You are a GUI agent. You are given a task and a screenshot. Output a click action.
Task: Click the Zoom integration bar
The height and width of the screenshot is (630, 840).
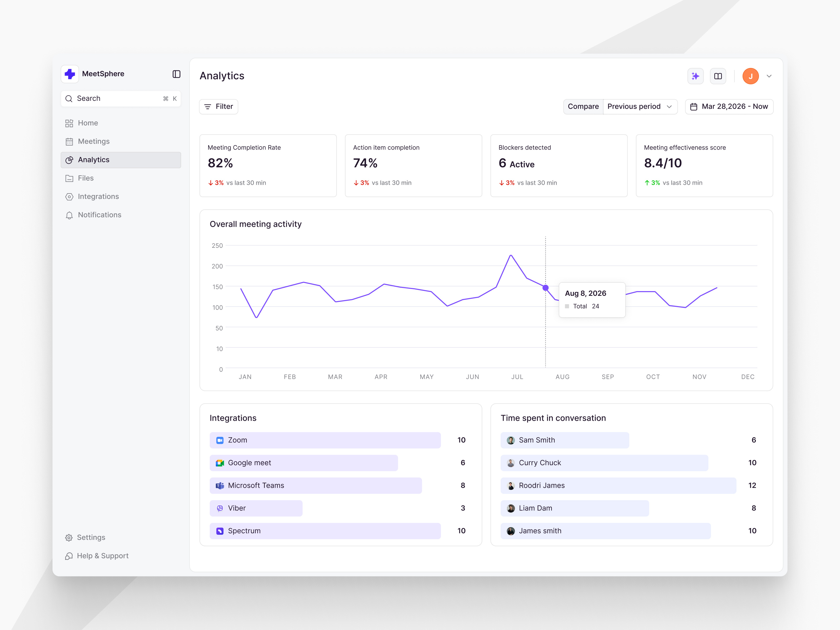pyautogui.click(x=325, y=440)
